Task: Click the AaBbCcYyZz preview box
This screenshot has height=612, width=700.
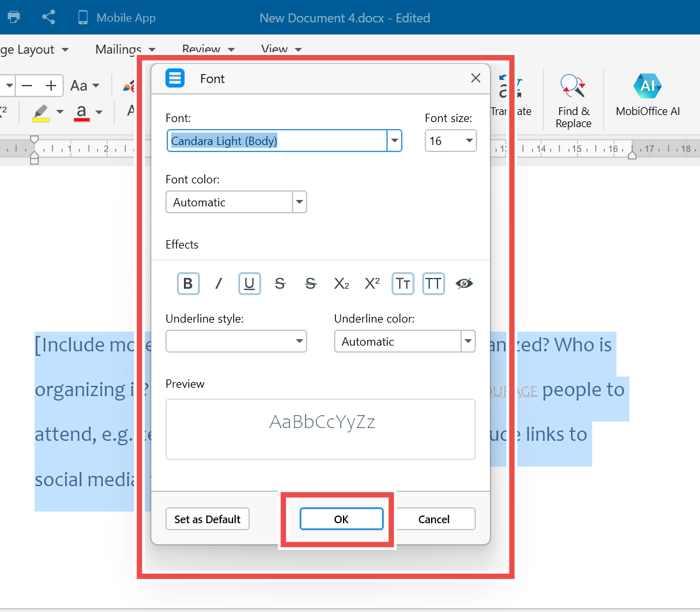Action: coord(321,429)
